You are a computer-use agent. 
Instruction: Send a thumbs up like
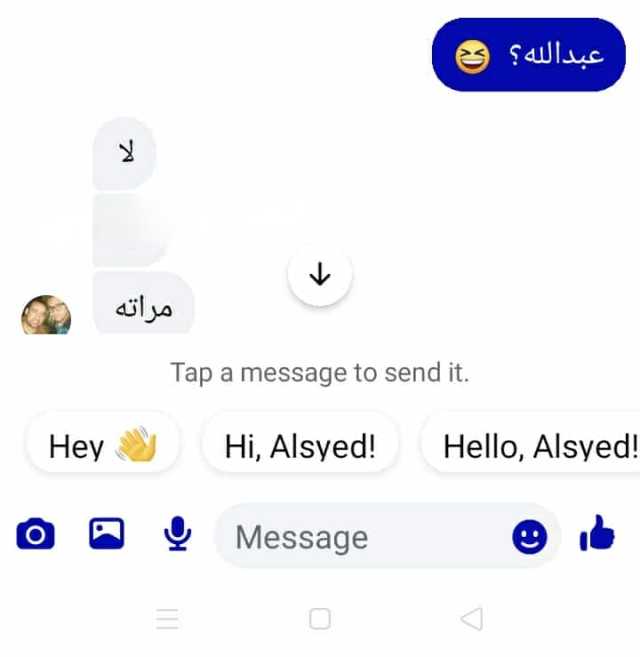pos(597,533)
